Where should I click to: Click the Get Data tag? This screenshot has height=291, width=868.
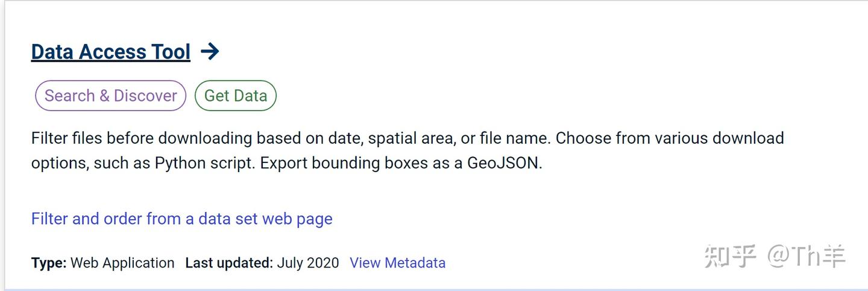point(236,96)
